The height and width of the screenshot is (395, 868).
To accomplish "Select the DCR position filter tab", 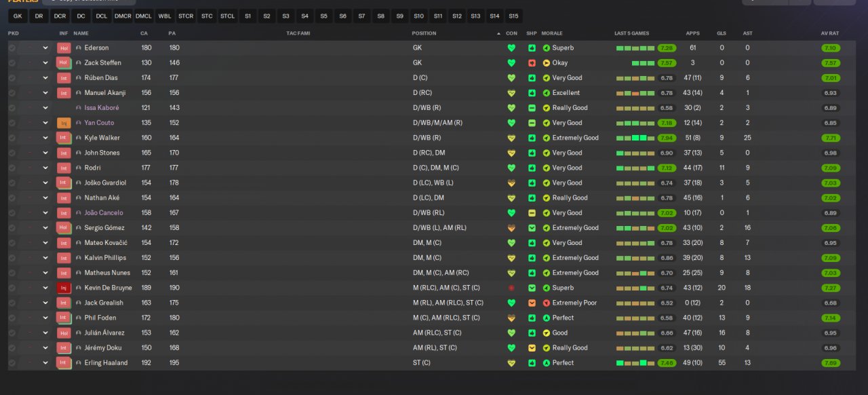I will [x=60, y=16].
